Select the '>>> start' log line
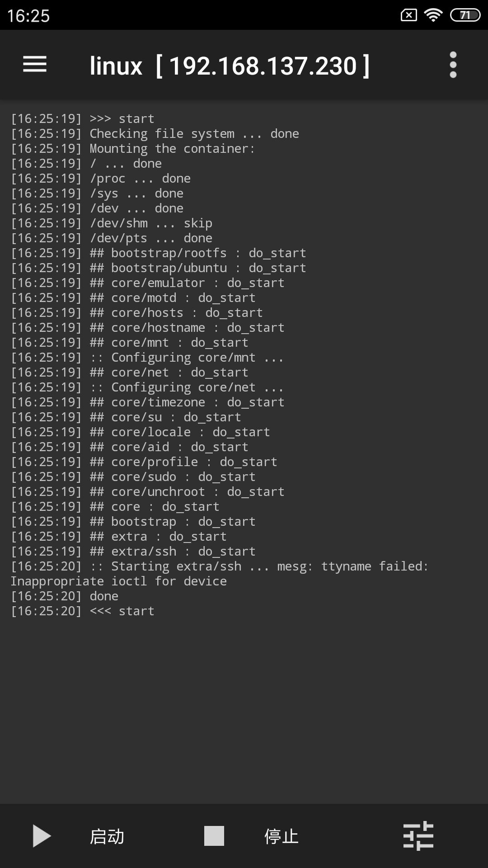This screenshot has height=868, width=488. tap(83, 119)
